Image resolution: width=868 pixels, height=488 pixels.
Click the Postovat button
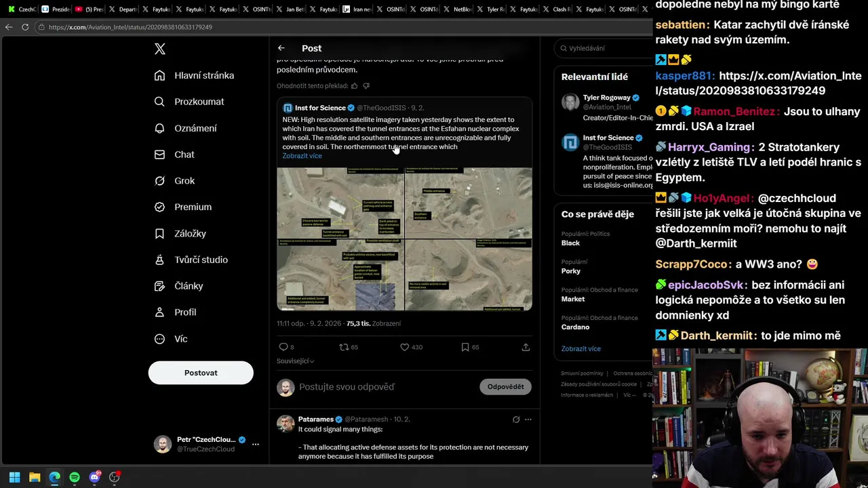(x=201, y=373)
